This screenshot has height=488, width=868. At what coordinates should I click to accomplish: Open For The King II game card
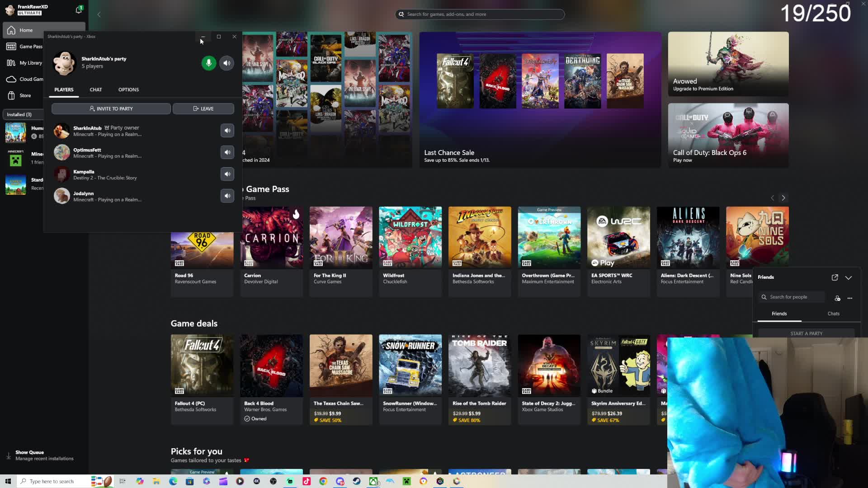[341, 251]
